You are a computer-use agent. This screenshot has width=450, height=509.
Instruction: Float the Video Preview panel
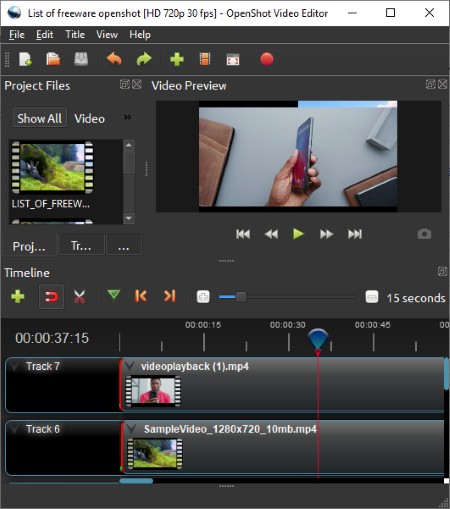(x=431, y=84)
